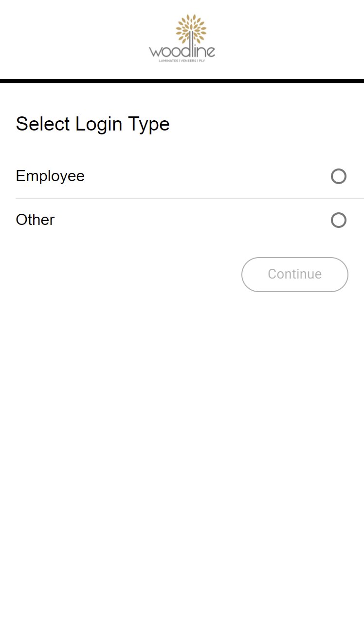
Task: Click the Other option label
Action: [x=35, y=220]
